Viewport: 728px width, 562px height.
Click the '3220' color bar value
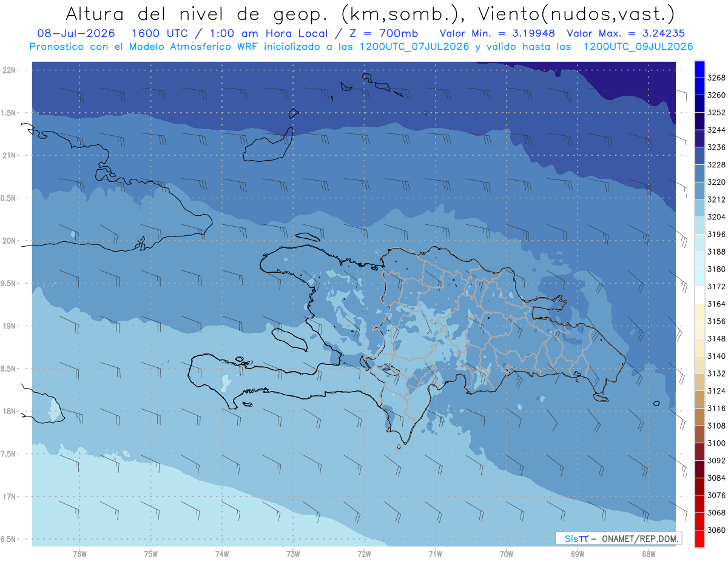coord(716,182)
